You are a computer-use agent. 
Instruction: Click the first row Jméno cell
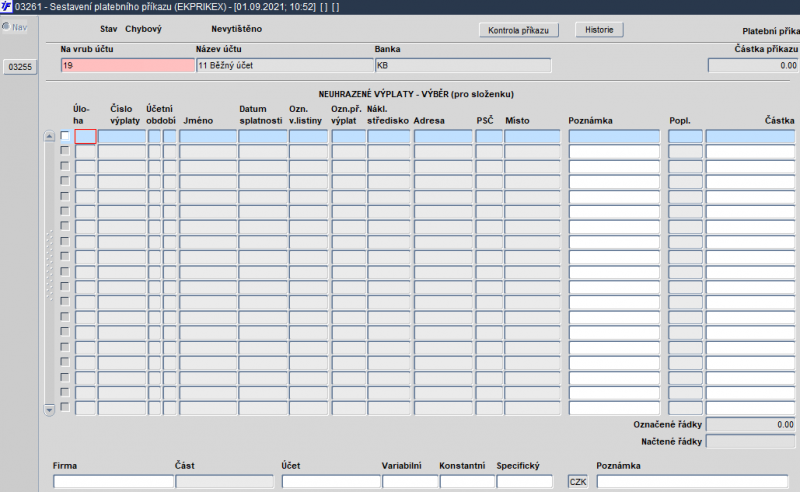pyautogui.click(x=208, y=136)
